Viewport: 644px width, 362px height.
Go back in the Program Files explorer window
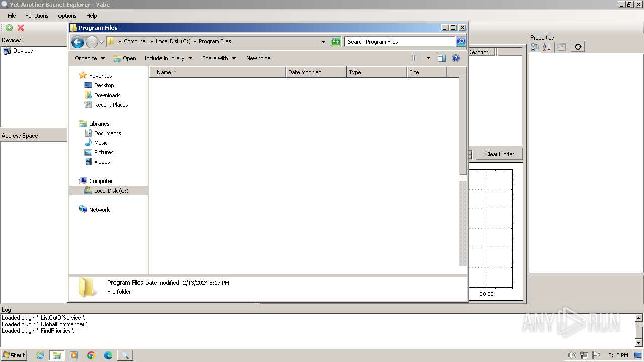pyautogui.click(x=77, y=42)
